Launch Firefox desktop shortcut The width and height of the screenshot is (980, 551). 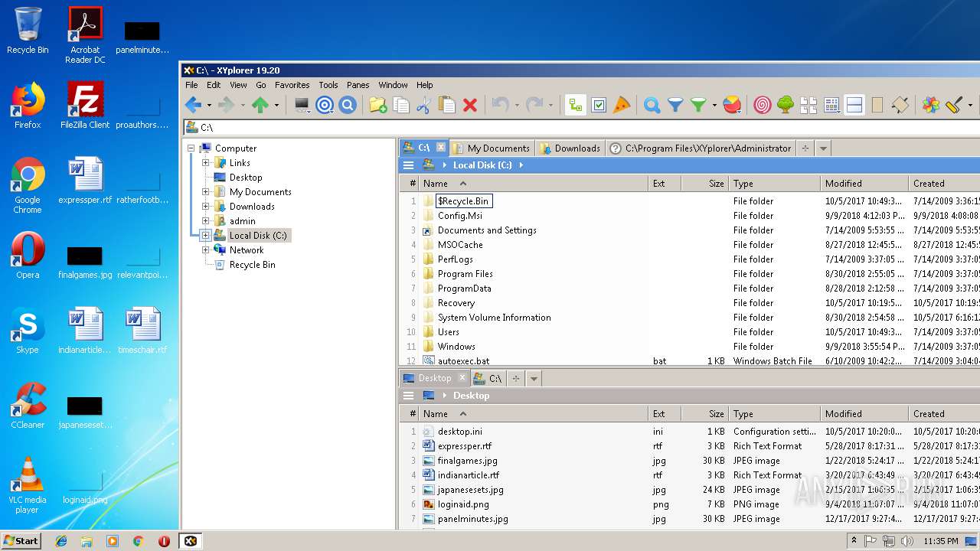(28, 106)
